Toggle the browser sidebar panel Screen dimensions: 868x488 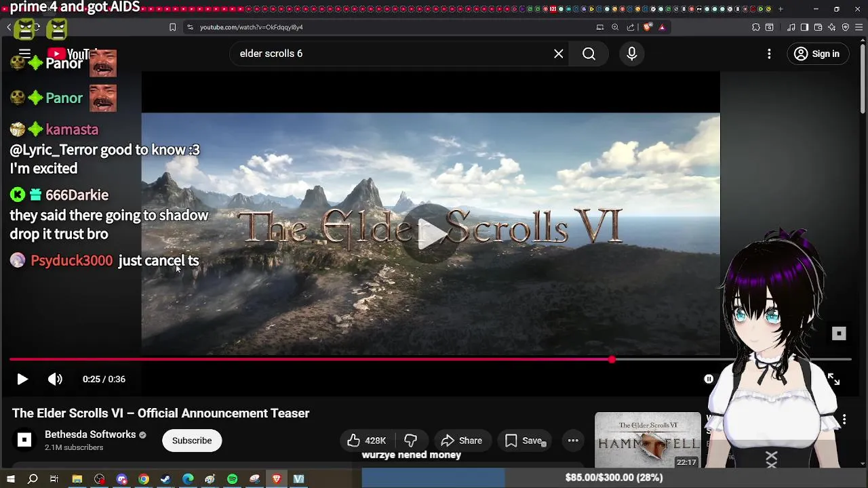(x=804, y=27)
